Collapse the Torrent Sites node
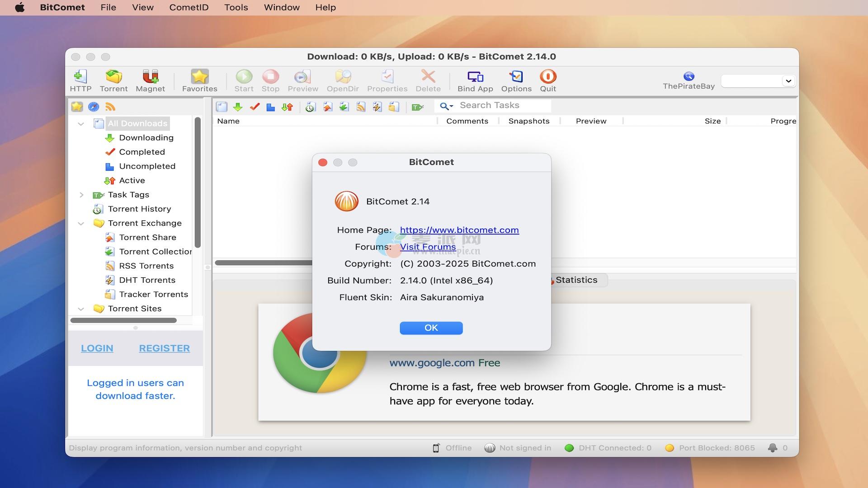The width and height of the screenshot is (868, 488). pyautogui.click(x=81, y=309)
